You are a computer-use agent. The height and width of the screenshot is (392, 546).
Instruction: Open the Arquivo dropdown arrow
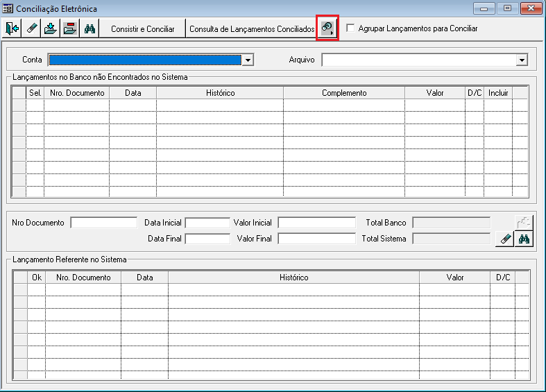point(522,60)
